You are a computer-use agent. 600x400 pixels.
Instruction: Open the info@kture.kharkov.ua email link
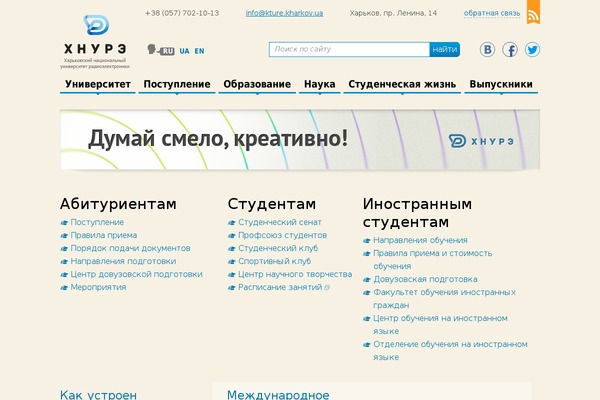coord(284,13)
